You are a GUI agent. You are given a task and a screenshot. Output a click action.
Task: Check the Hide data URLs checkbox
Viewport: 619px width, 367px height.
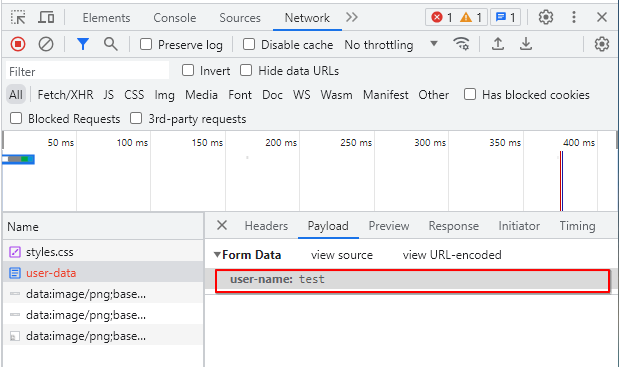pos(246,71)
